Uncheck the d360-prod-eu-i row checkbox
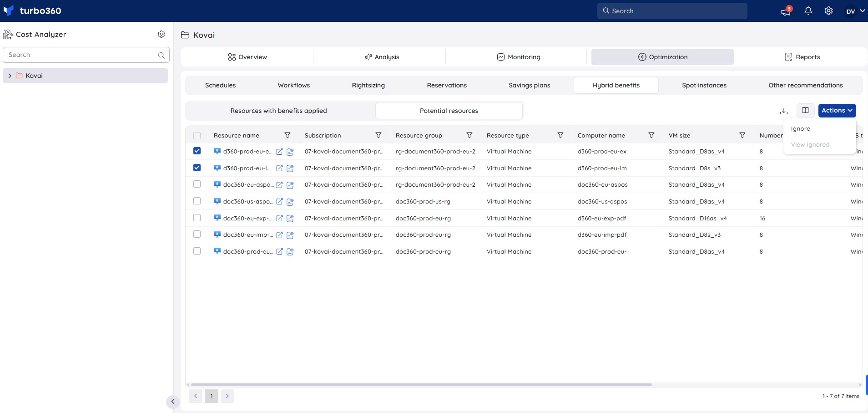868x413 pixels. pos(197,168)
